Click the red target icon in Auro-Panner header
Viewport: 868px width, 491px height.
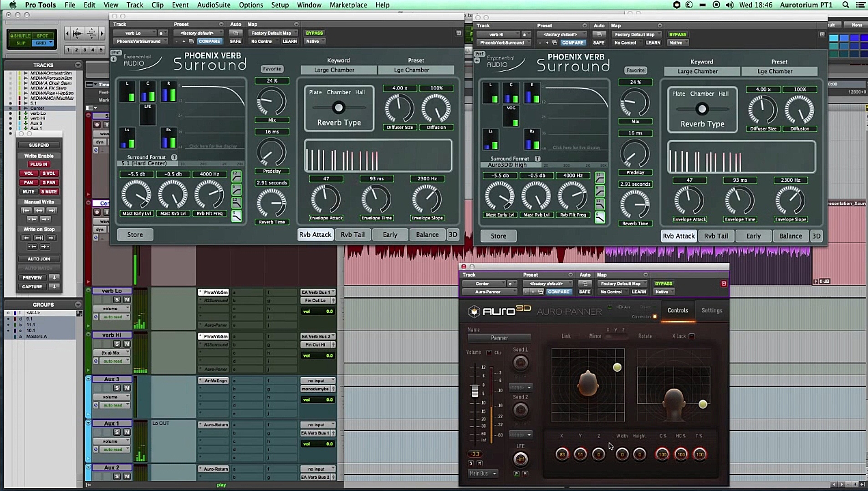[x=724, y=284]
